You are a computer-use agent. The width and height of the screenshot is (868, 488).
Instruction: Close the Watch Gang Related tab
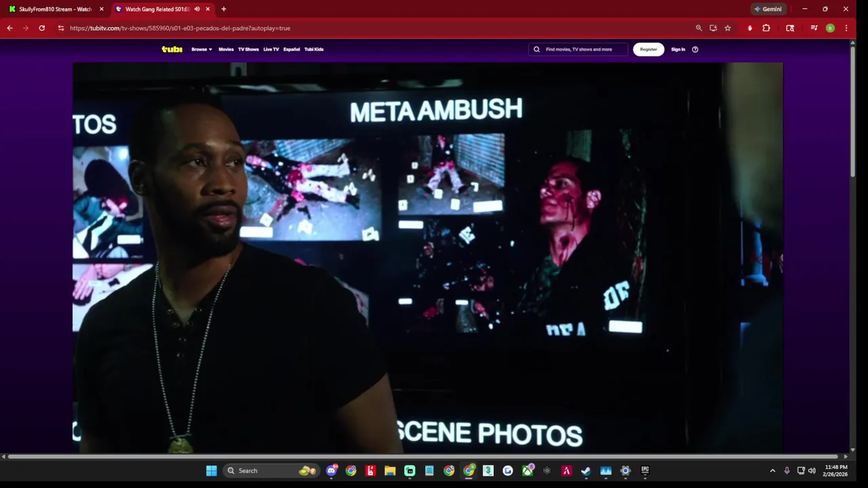[208, 9]
